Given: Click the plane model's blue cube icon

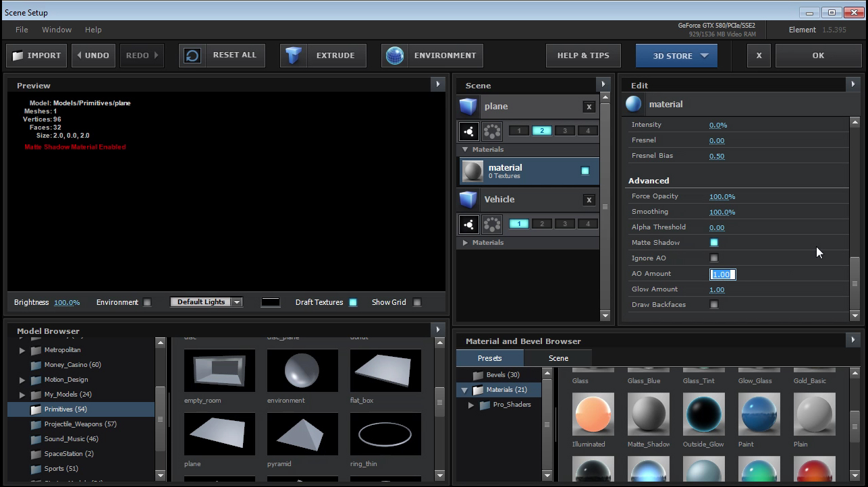Looking at the screenshot, I should coord(468,107).
